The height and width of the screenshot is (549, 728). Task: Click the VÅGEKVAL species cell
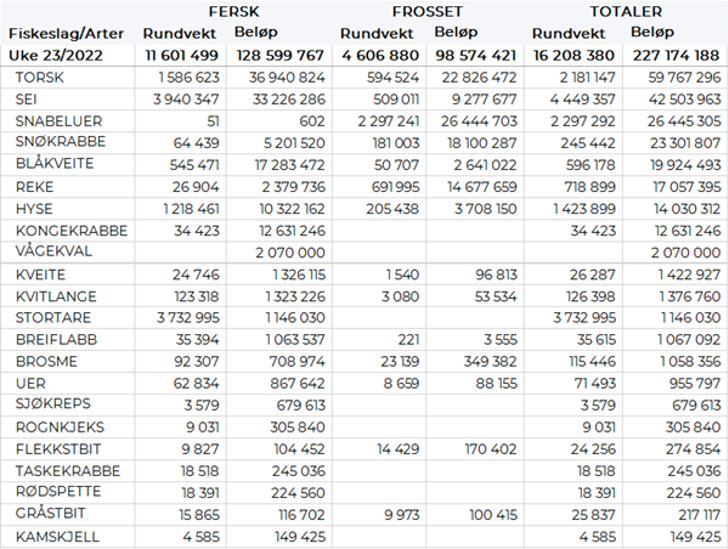pyautogui.click(x=54, y=252)
